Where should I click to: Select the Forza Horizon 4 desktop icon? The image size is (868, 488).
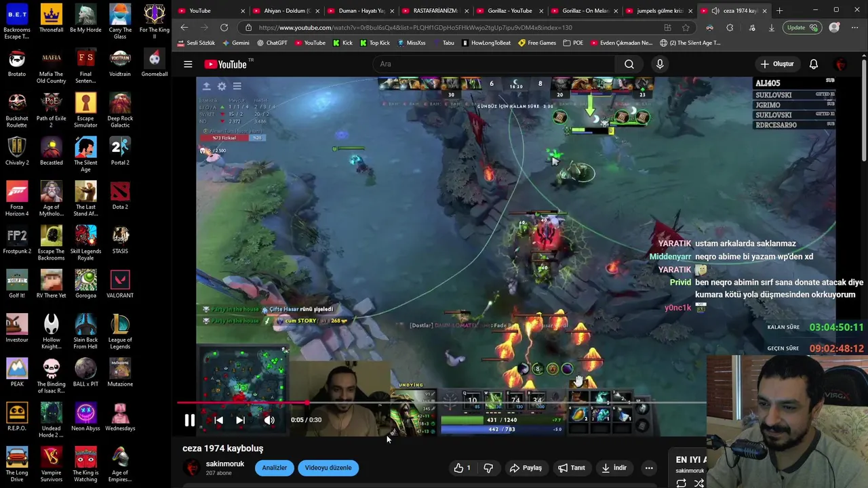coord(17,199)
